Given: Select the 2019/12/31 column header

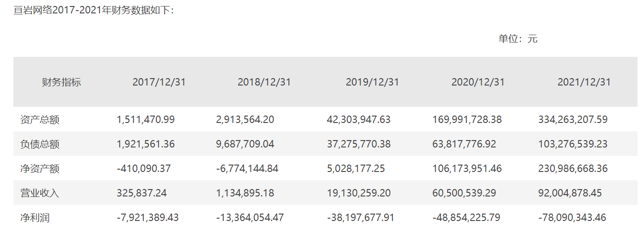Looking at the screenshot, I should [372, 82].
